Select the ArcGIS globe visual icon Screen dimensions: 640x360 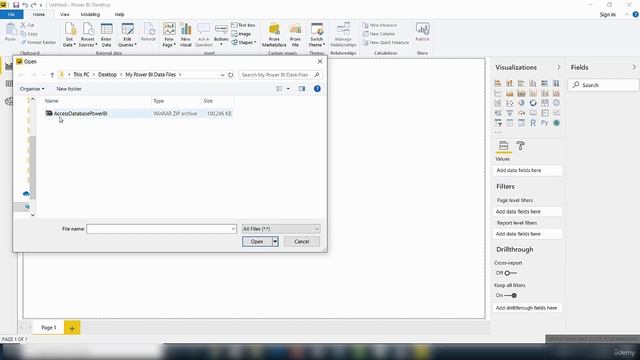pos(556,123)
